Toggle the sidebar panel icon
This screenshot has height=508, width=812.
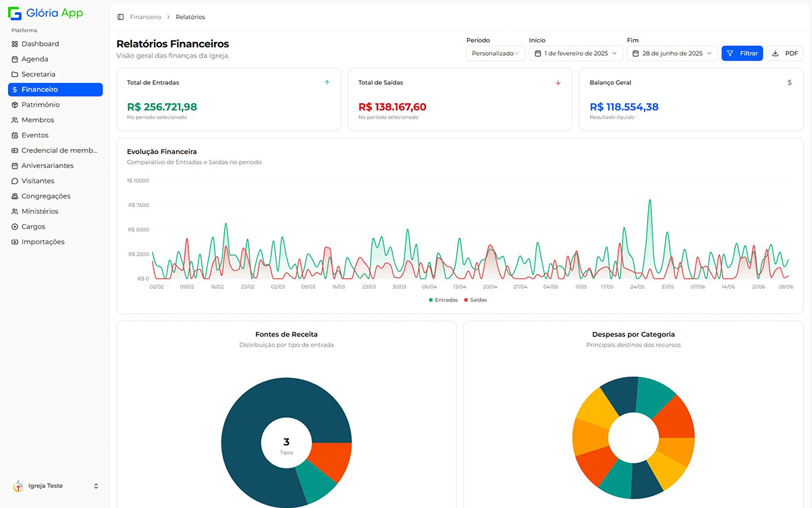(x=121, y=17)
